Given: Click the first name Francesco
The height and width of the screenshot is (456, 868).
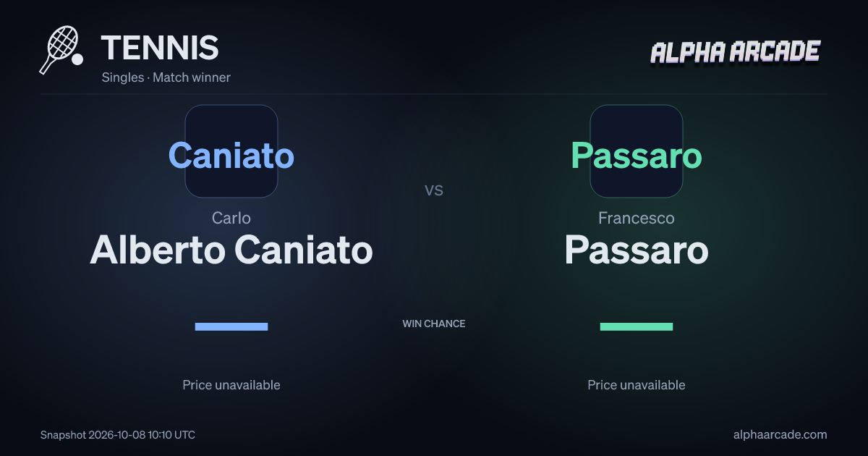Looking at the screenshot, I should [x=637, y=218].
